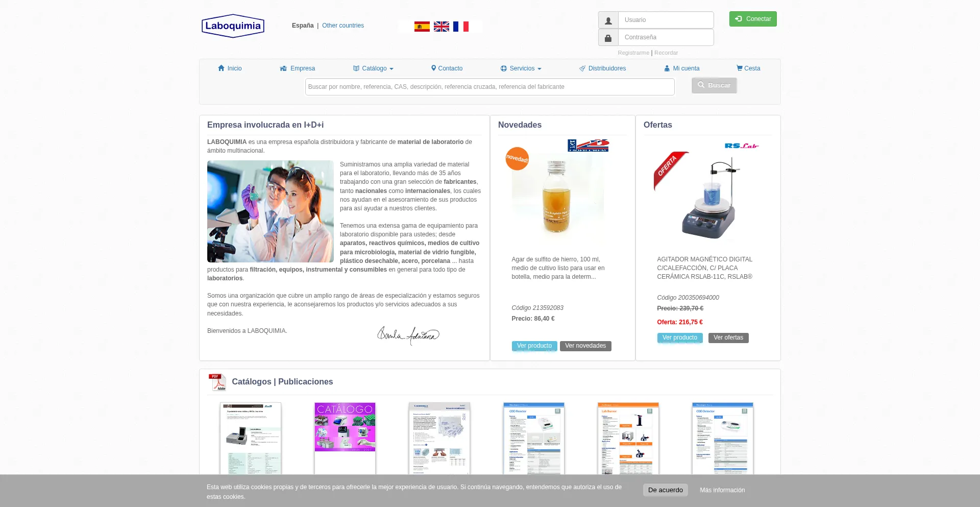Viewport: 980px width, 507px height.
Task: Click the brand logo above agar bottle
Action: 588,146
